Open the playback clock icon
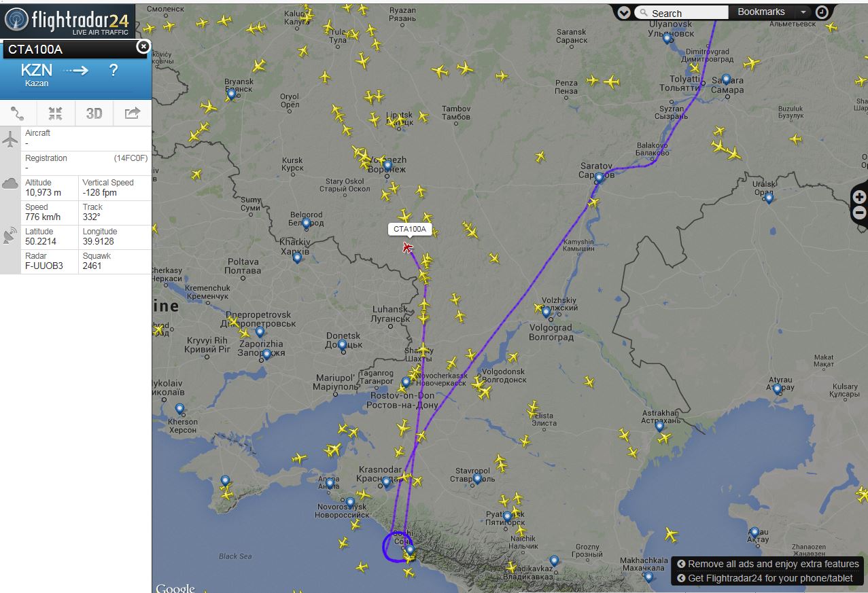 tap(822, 12)
